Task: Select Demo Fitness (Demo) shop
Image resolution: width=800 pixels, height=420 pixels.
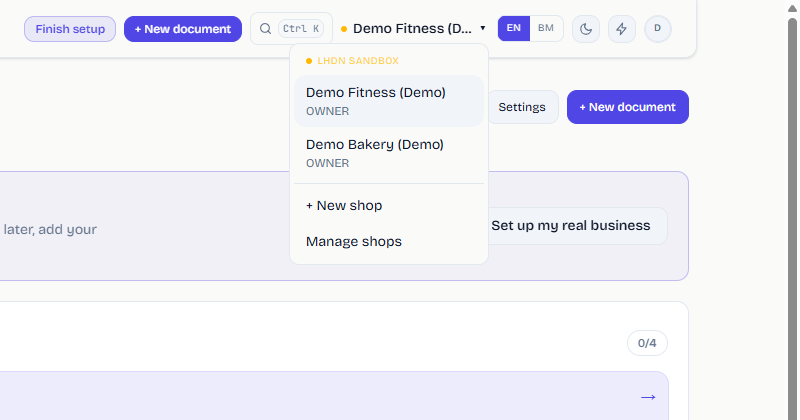Action: point(389,101)
